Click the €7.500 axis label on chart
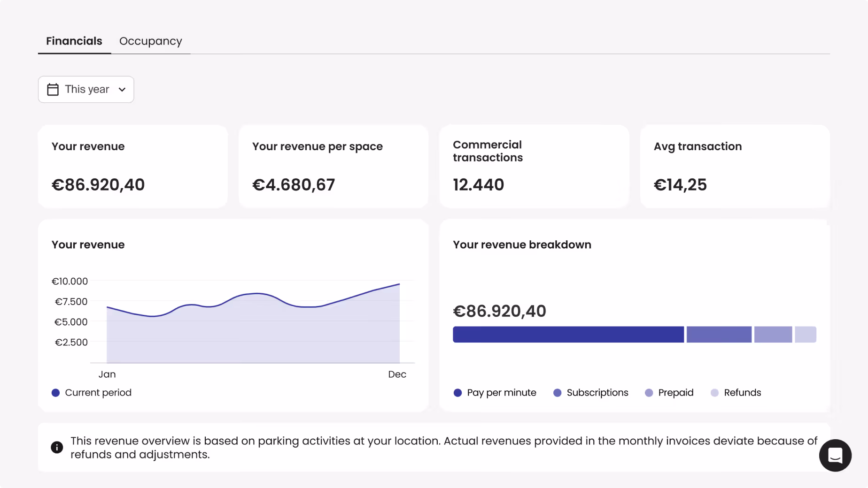Screen dimensions: 868x488 tap(71, 301)
